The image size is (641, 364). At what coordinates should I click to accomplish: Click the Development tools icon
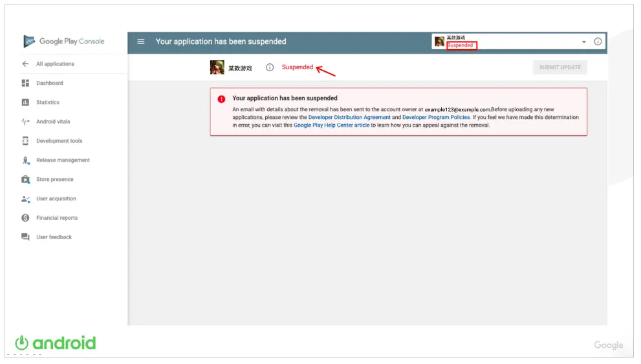[25, 140]
